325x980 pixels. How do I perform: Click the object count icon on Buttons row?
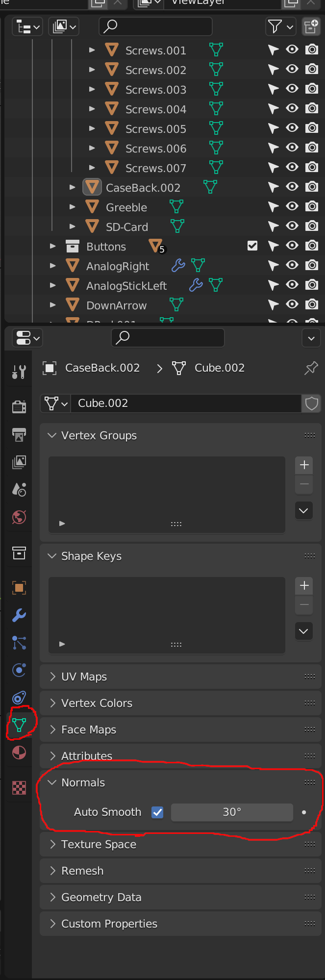pos(157,246)
